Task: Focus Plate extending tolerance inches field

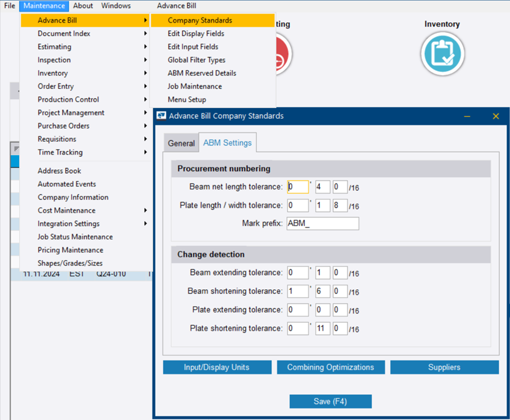Action: tap(323, 310)
